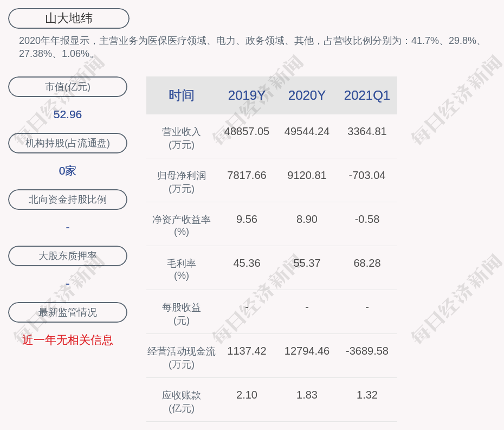Click the red 近一年无相关信息 text

68,340
